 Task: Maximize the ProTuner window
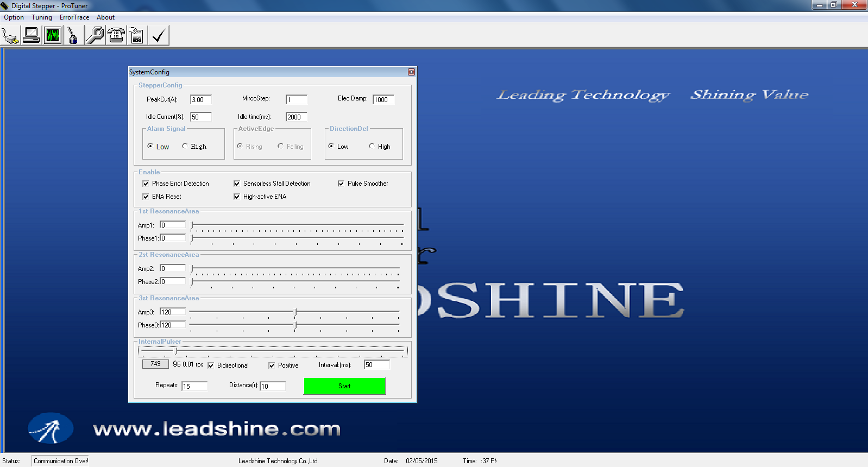pyautogui.click(x=834, y=5)
